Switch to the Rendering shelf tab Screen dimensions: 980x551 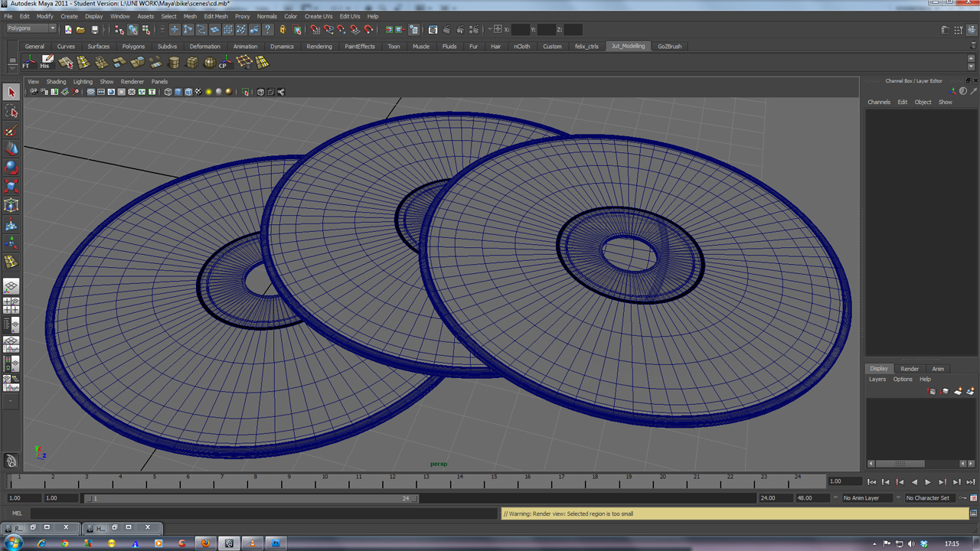[x=319, y=47]
